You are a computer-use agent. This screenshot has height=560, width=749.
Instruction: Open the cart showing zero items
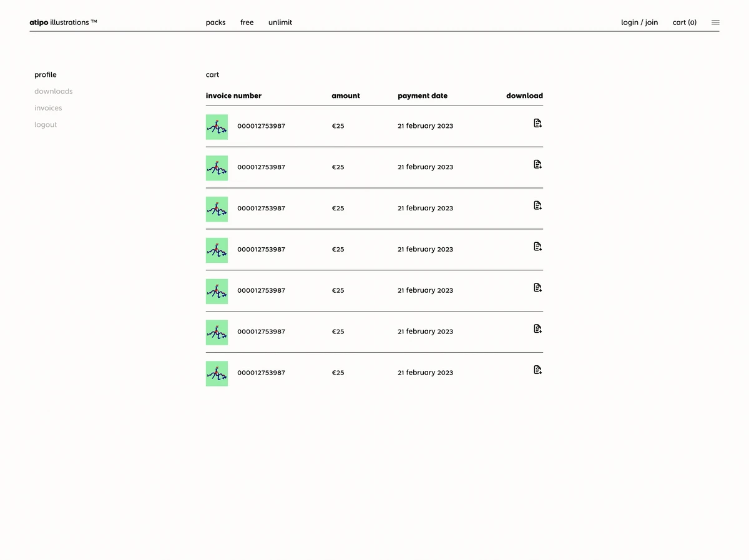pos(684,22)
